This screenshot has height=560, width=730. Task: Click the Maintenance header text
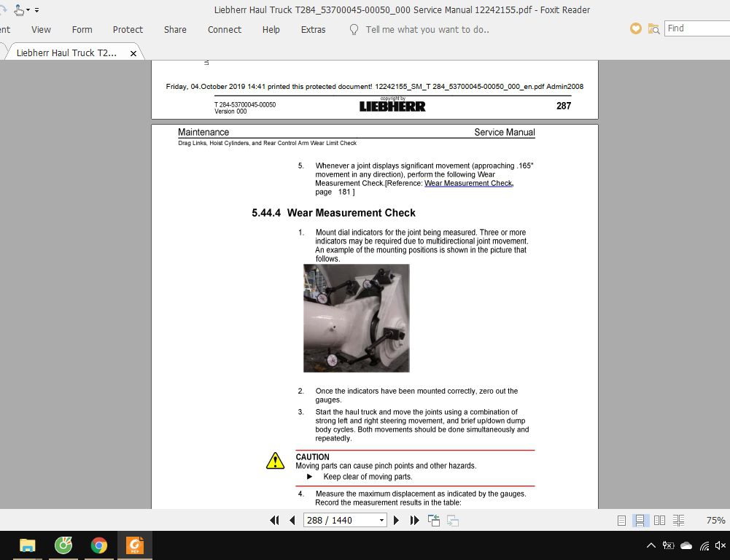(x=203, y=132)
